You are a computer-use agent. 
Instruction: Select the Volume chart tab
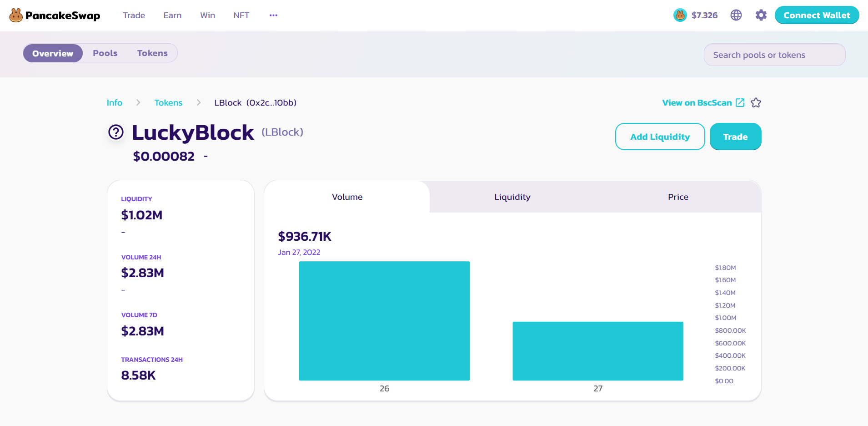(x=347, y=197)
